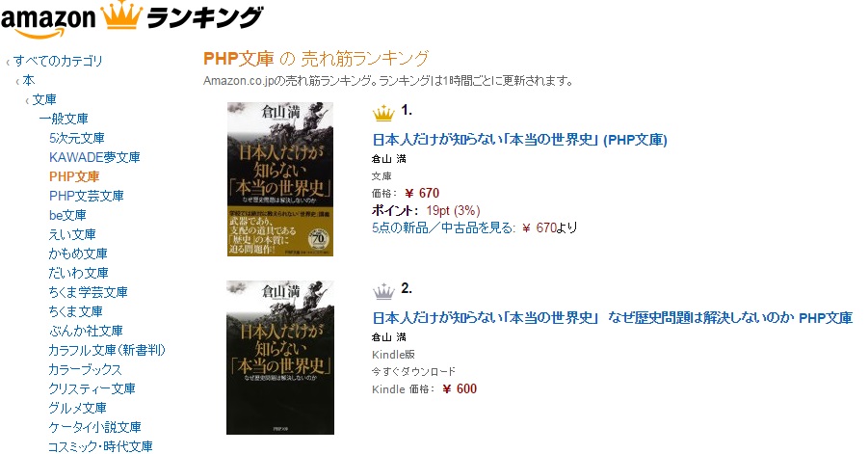868x454 pixels.
Task: Collapse to the 本 category level
Action: click(x=28, y=80)
